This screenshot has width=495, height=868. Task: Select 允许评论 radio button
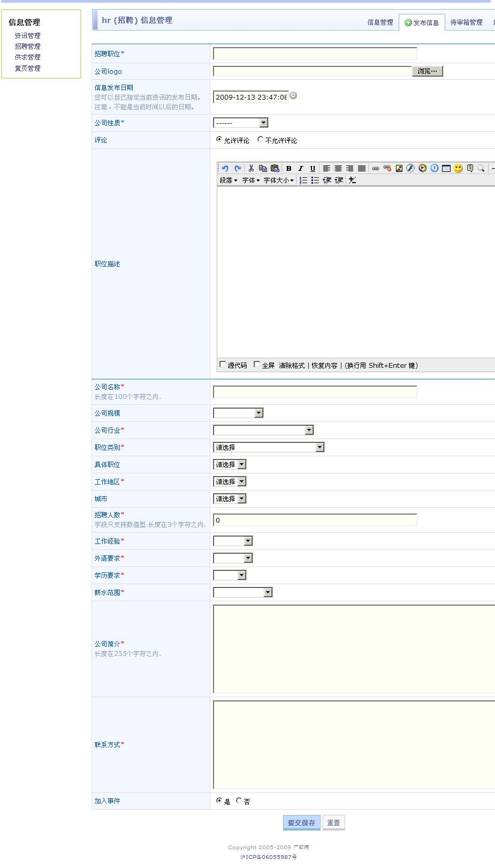click(219, 139)
